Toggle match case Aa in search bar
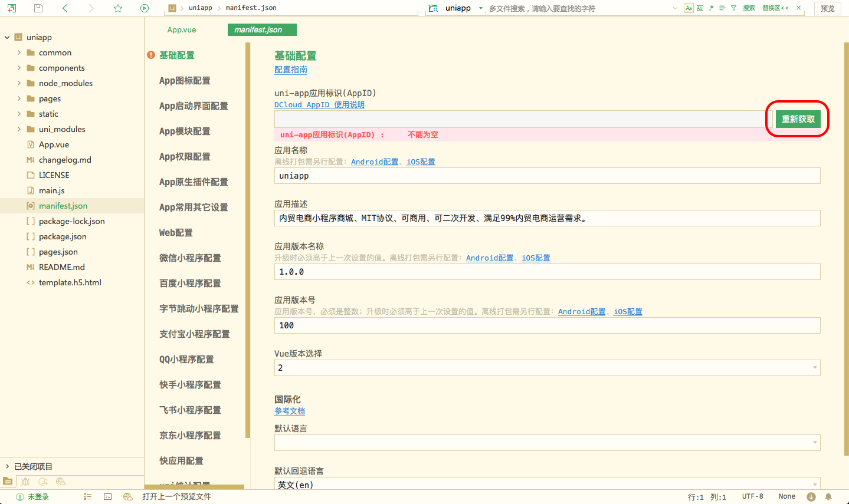849x504 pixels. tap(689, 8)
